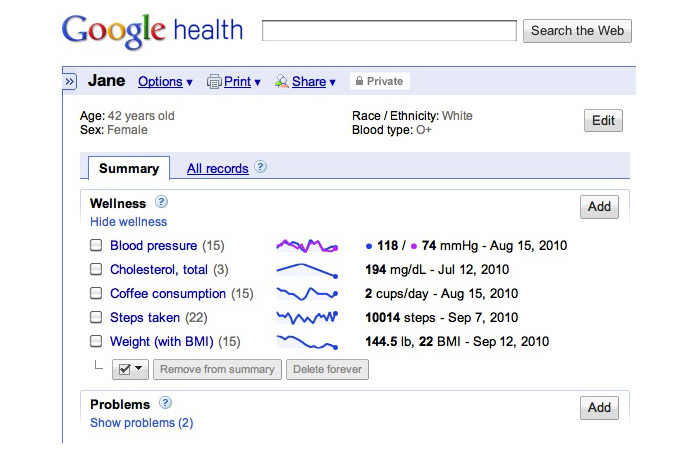The image size is (700, 450).
Task: Switch to the All records tab
Action: pyautogui.click(x=217, y=169)
